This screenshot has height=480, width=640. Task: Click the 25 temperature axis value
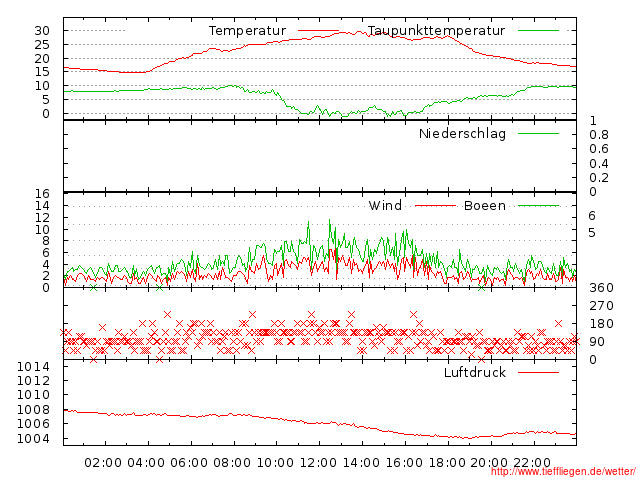[x=42, y=44]
